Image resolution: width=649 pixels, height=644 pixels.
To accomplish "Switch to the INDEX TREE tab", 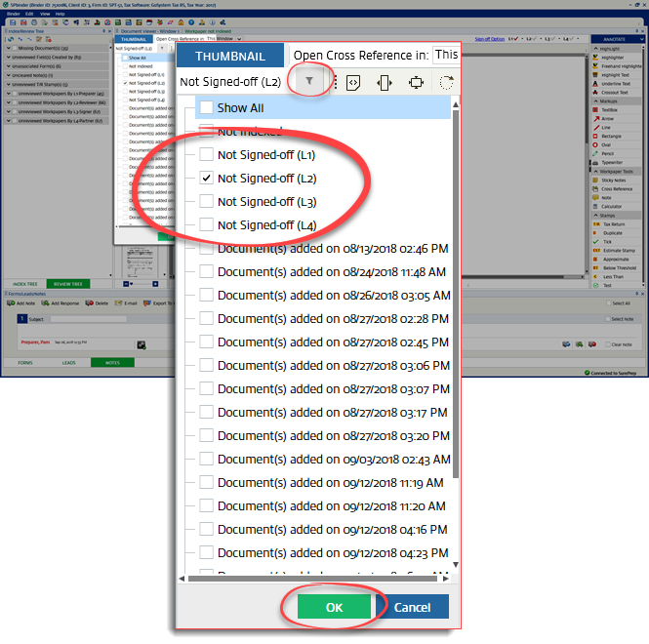I will tap(24, 284).
